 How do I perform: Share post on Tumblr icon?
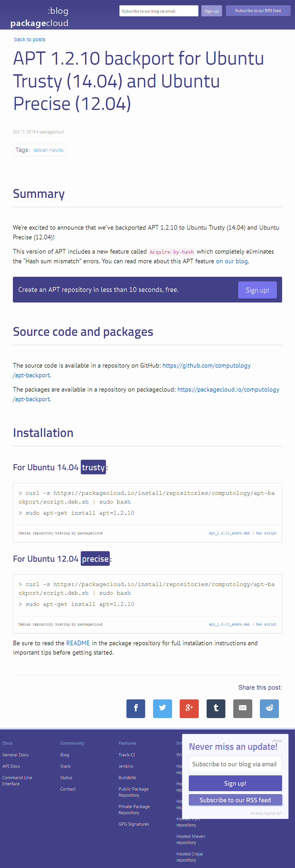point(216,708)
